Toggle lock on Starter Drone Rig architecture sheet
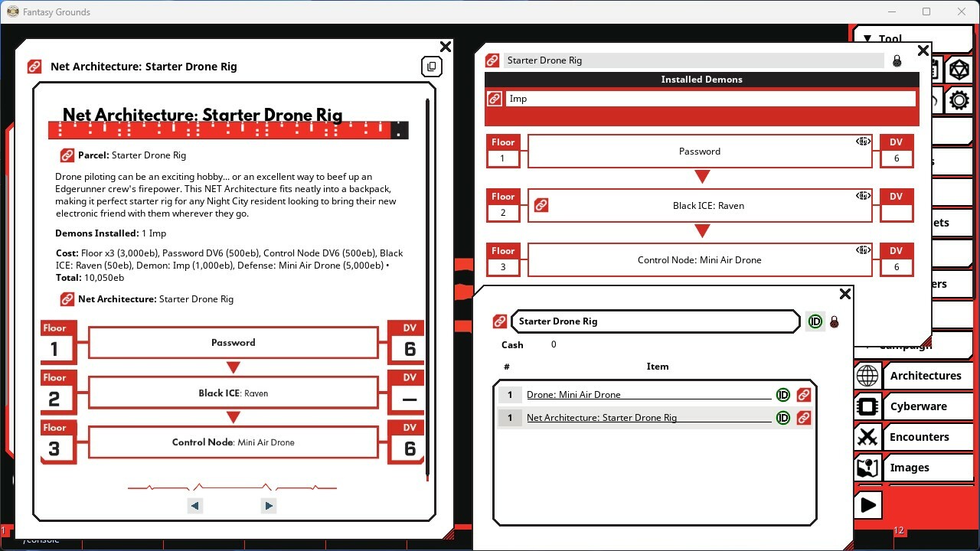 click(897, 60)
